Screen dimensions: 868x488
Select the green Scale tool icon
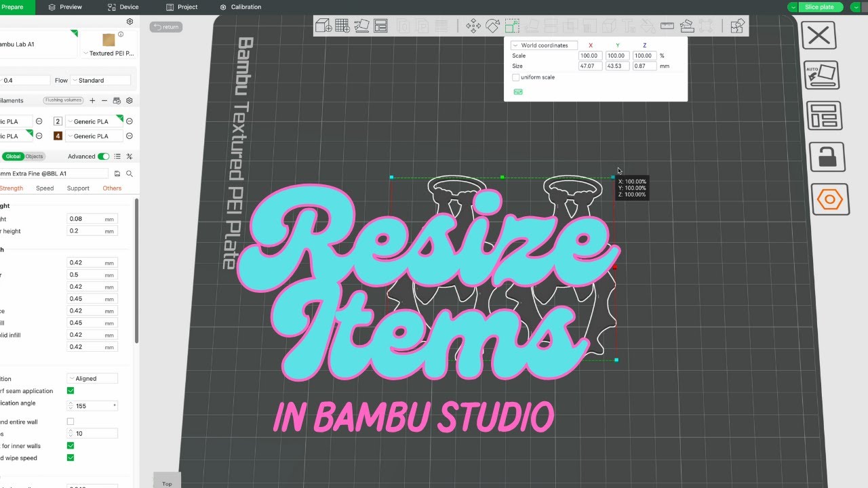(x=512, y=26)
